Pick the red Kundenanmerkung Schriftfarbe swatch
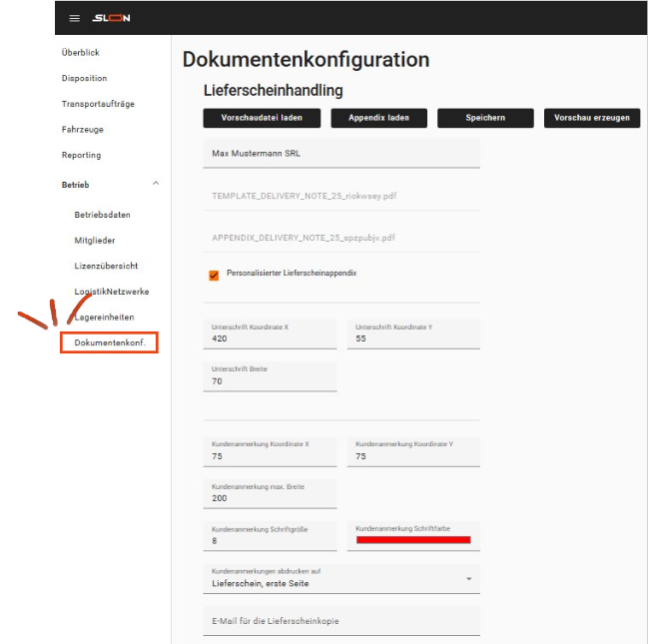650x644 pixels. (413, 539)
